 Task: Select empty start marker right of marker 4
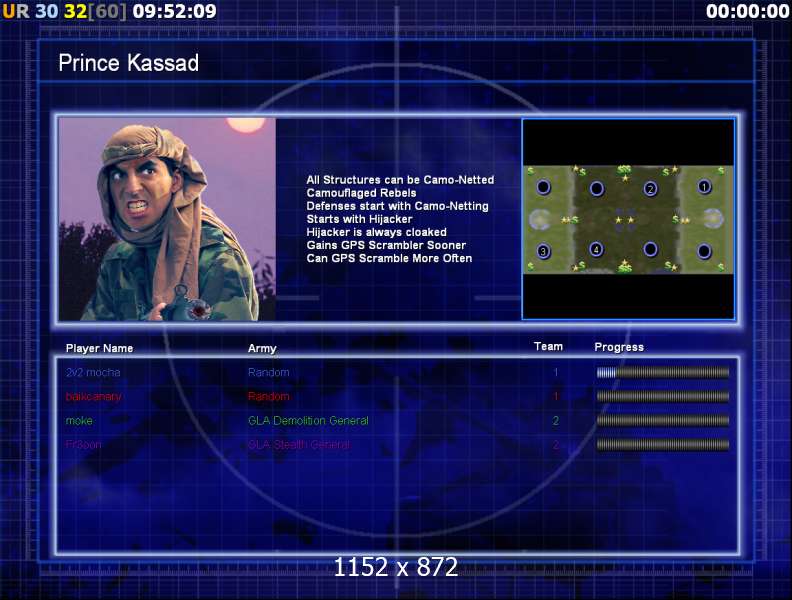[x=651, y=249]
